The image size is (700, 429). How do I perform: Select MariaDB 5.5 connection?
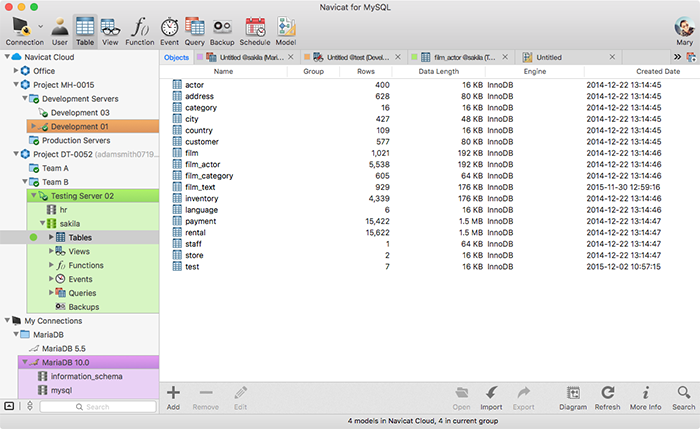pyautogui.click(x=63, y=348)
